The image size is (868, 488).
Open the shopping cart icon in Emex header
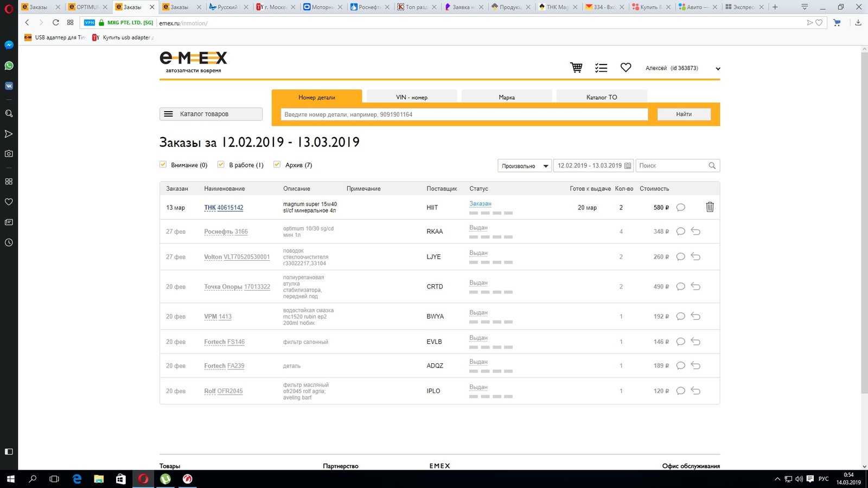point(576,68)
